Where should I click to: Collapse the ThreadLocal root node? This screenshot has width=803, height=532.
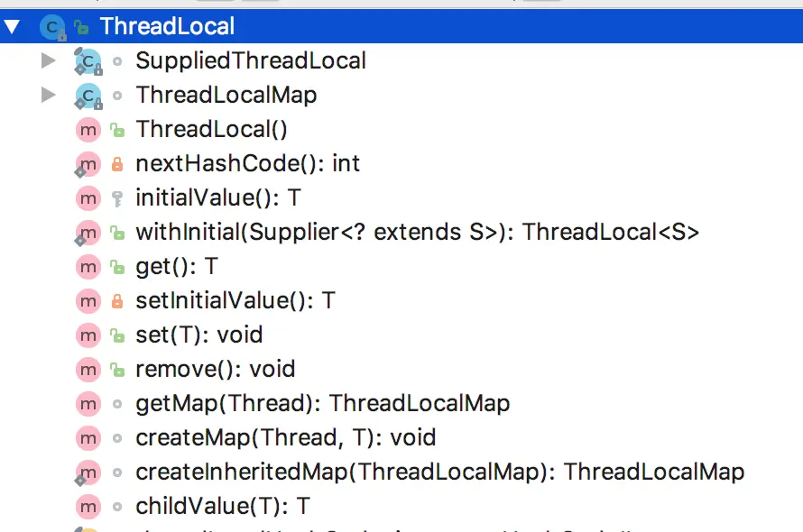click(x=13, y=26)
